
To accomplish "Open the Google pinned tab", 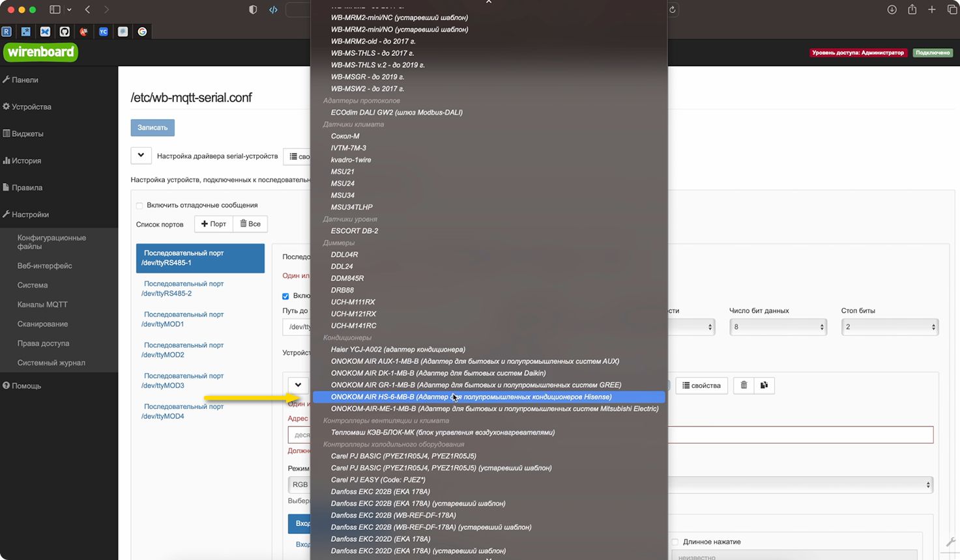I will coord(142,31).
